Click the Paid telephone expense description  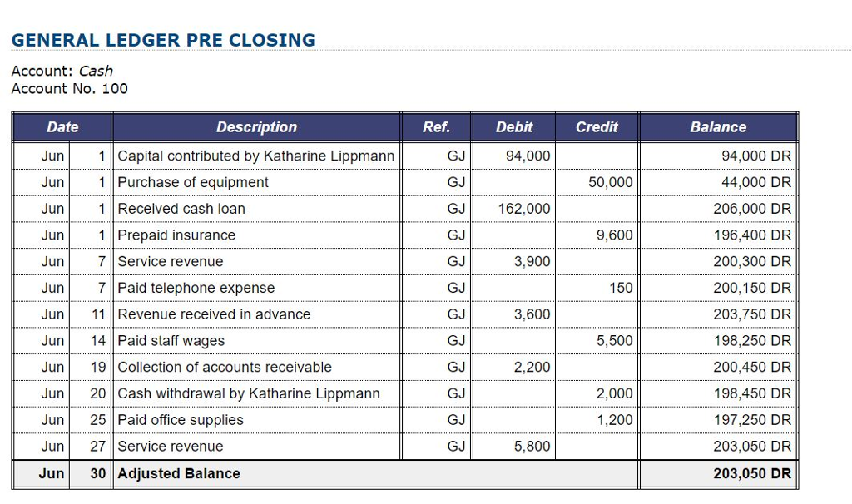(x=196, y=288)
